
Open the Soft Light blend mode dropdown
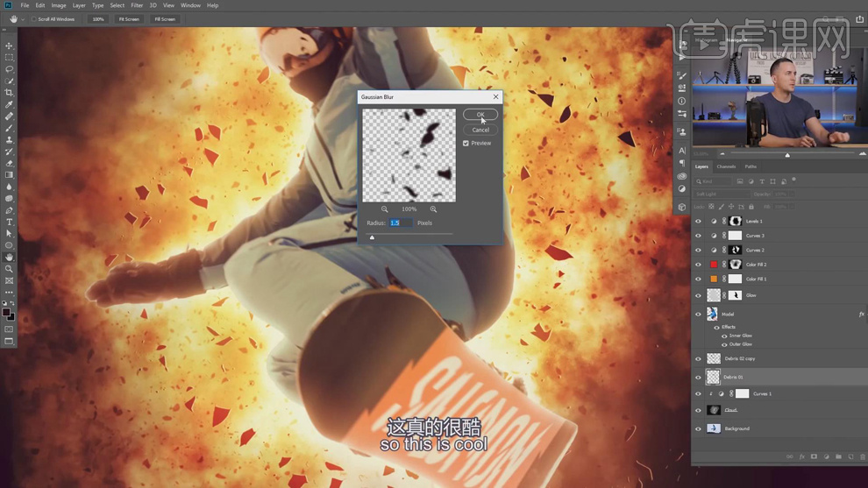(x=722, y=194)
